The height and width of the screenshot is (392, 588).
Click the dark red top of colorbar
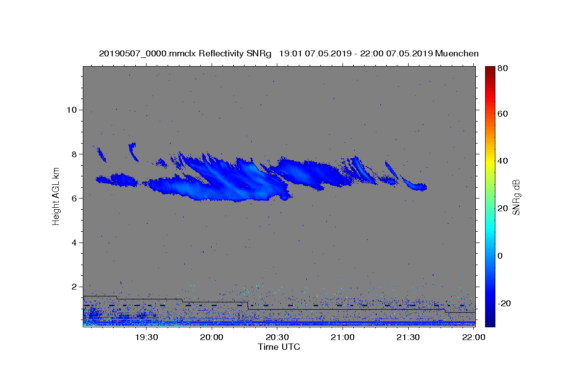tap(490, 70)
